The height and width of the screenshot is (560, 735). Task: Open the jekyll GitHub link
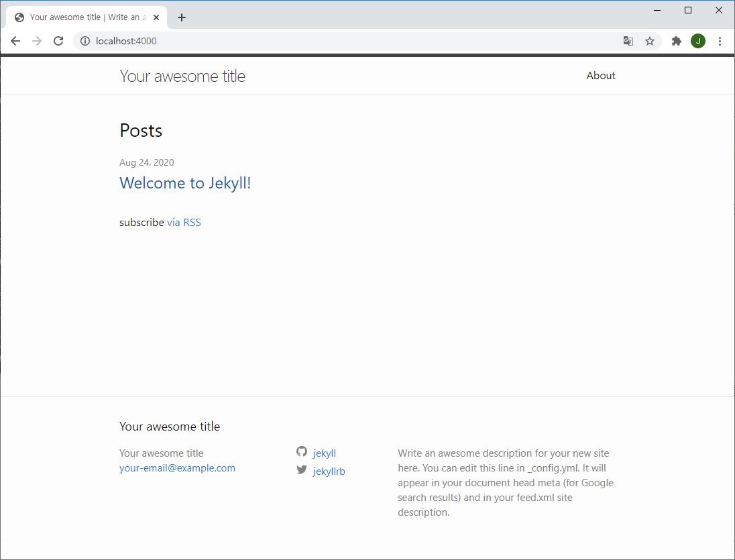(x=325, y=453)
